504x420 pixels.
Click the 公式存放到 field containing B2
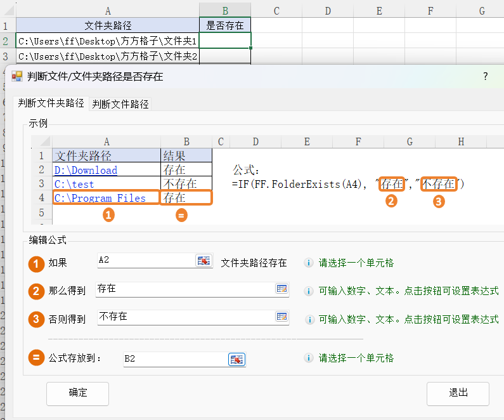pyautogui.click(x=174, y=359)
